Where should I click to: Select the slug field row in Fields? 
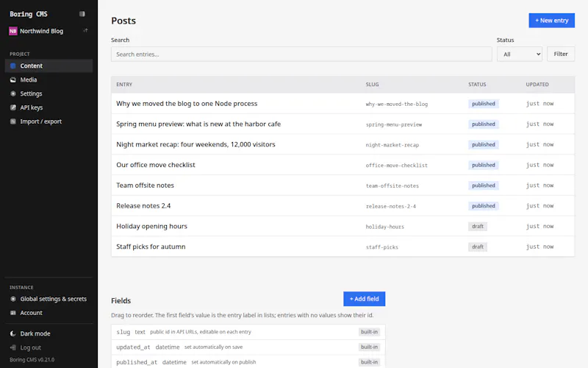(x=248, y=332)
